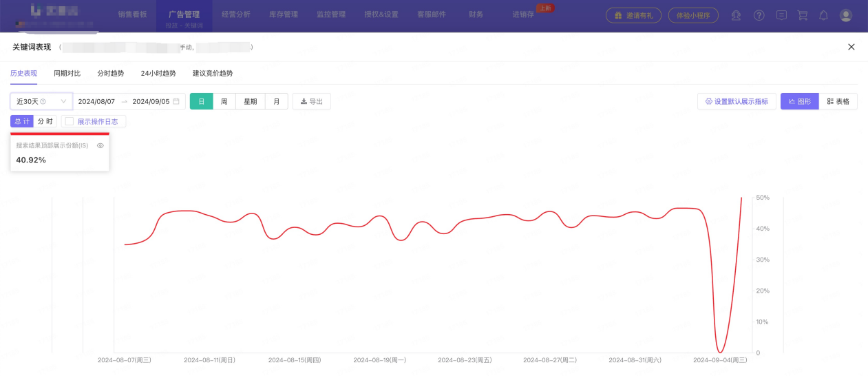
Task: Open 客服邮件 in top navigation
Action: click(x=432, y=14)
